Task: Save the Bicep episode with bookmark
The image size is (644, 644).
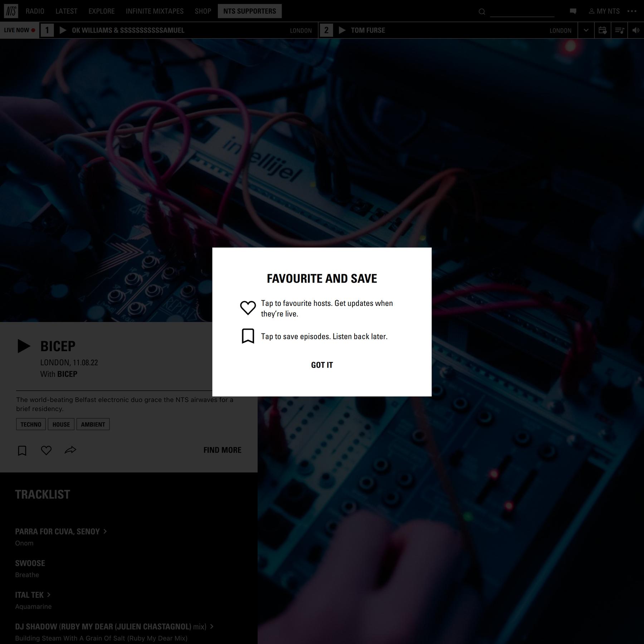Action: coord(22,450)
